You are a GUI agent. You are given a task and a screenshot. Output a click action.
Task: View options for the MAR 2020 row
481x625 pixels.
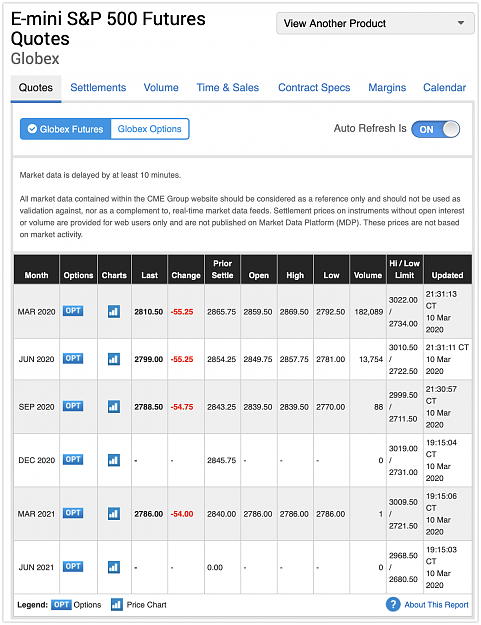click(73, 311)
